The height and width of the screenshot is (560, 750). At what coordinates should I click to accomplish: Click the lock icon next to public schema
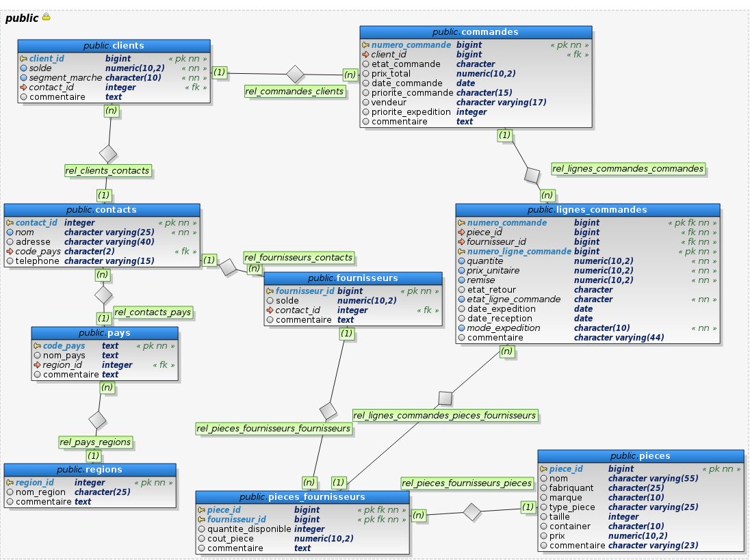pyautogui.click(x=46, y=17)
